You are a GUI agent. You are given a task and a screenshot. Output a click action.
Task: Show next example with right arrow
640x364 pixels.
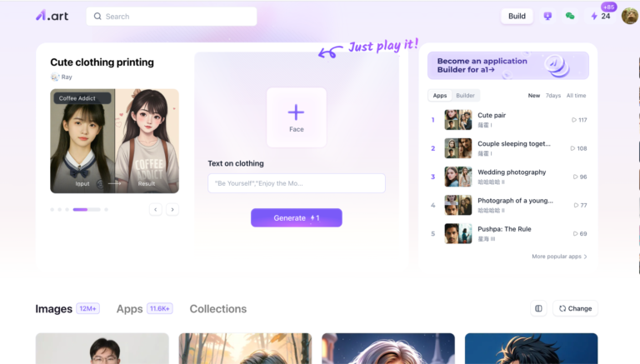172,209
